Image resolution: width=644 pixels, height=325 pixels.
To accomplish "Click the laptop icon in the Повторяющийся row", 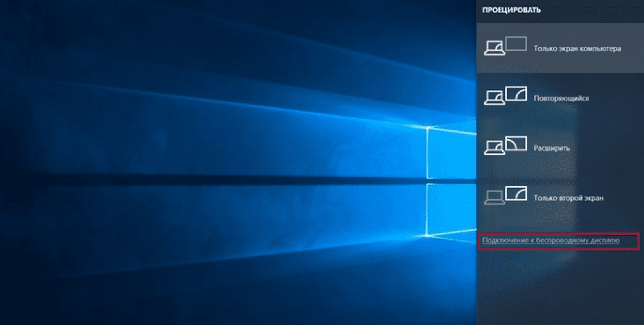I will click(x=494, y=97).
